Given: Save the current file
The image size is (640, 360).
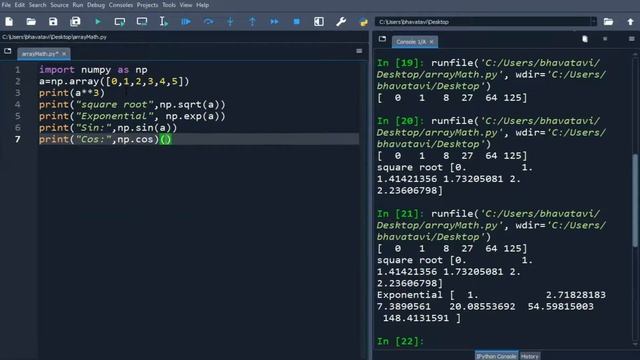Looking at the screenshot, I should (x=53, y=22).
